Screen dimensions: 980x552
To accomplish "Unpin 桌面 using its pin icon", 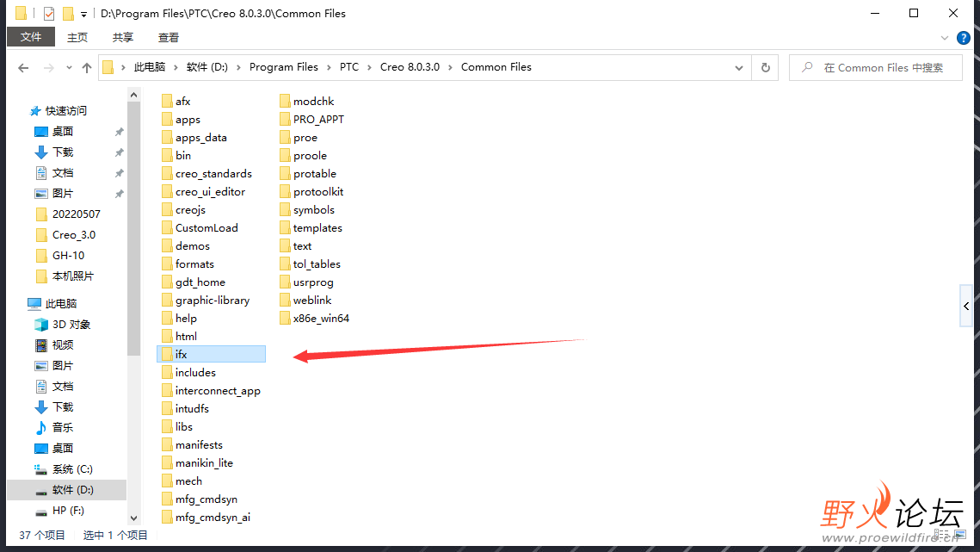I will (x=119, y=132).
